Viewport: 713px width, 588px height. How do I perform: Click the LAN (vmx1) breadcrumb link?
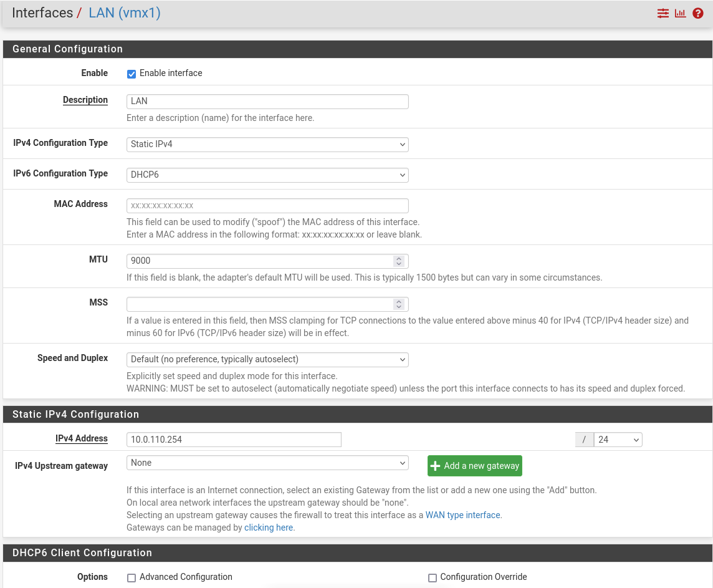coord(125,13)
